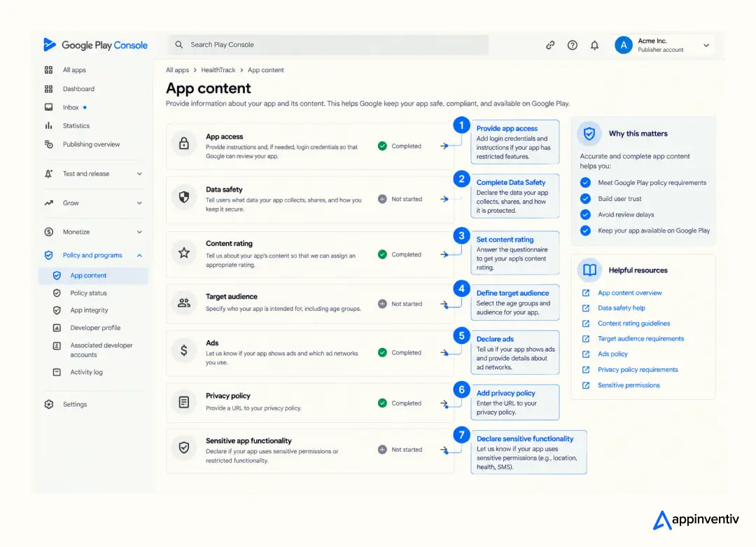Open Target audience requirements link
756x547 pixels.
640,338
